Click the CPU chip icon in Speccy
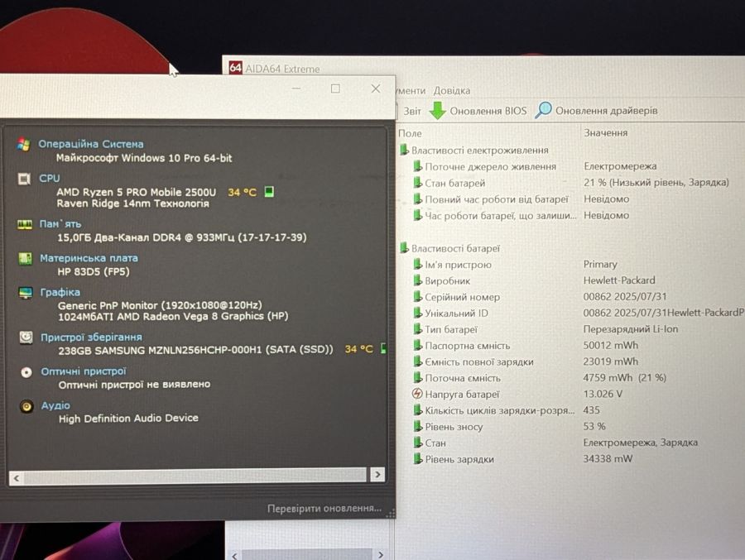 [x=24, y=179]
